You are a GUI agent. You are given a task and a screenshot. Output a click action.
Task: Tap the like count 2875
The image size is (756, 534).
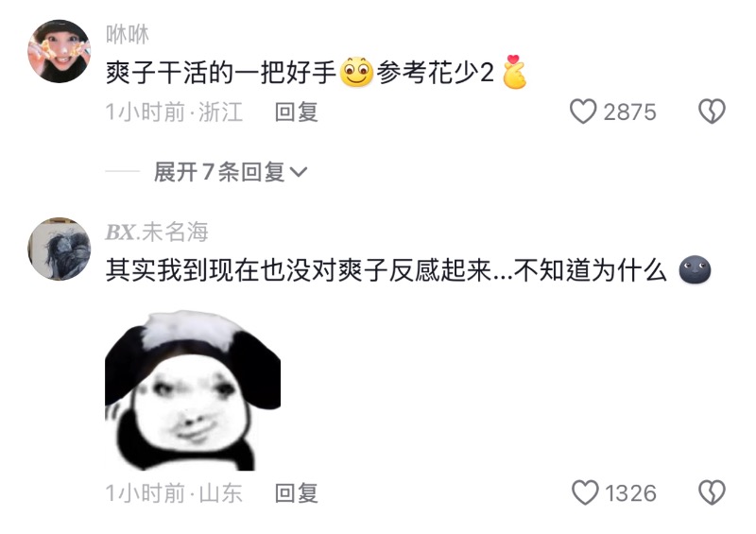[x=629, y=112]
